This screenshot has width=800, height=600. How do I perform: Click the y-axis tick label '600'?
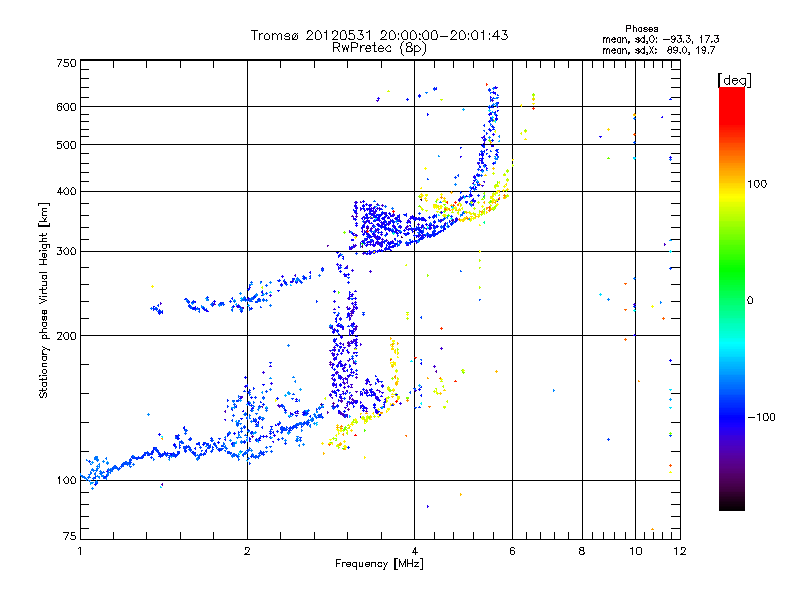pyautogui.click(x=66, y=107)
